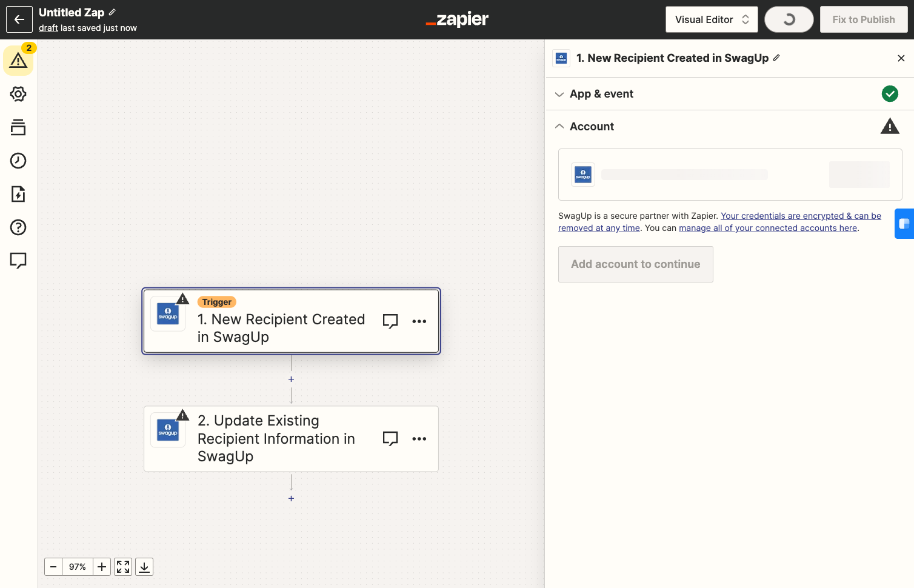This screenshot has height=588, width=914.
Task: Click the Trigger badge on step 1
Action: (x=217, y=302)
